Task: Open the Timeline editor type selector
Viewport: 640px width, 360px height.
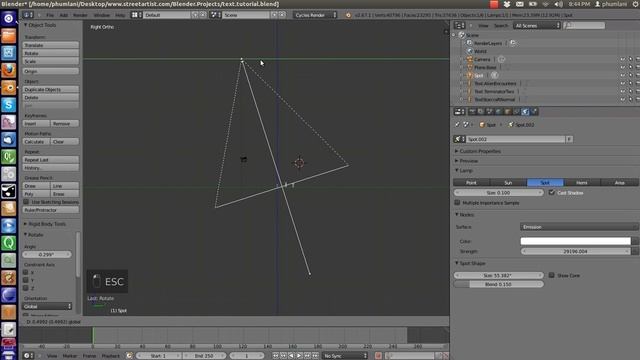Action: [28, 356]
